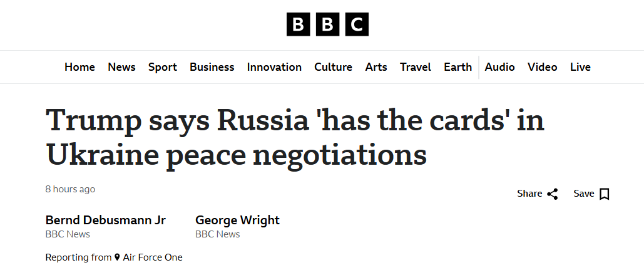
Task: Open the Culture section
Action: 333,67
